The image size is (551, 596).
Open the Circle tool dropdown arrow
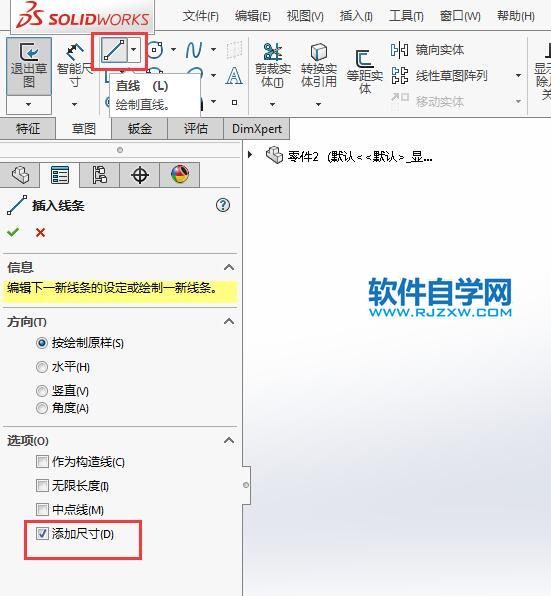[x=174, y=50]
